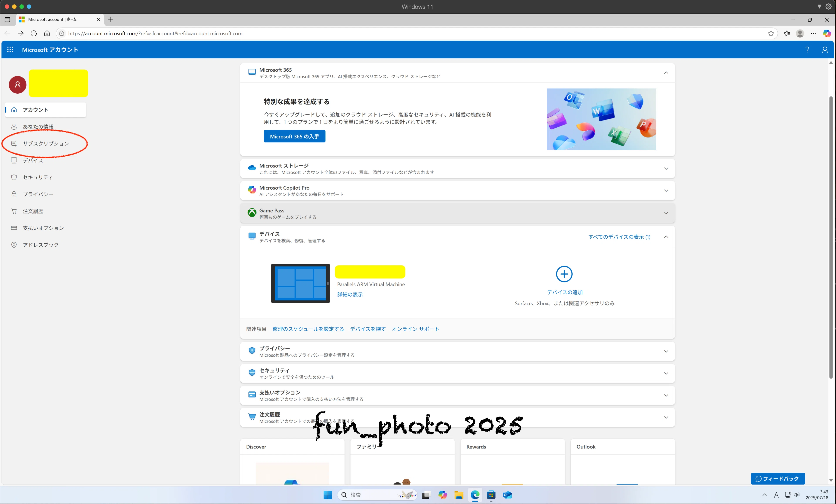
Task: Open the favorites list icon
Action: (787, 33)
